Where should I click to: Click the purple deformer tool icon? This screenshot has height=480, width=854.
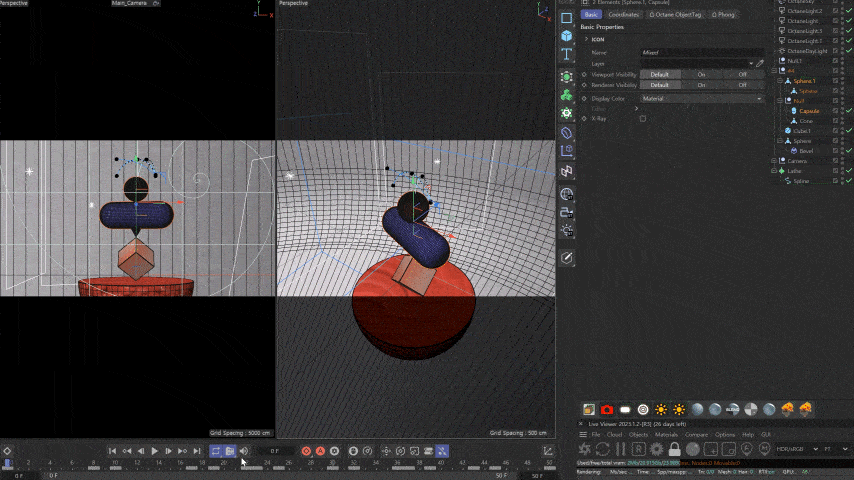pos(566,133)
